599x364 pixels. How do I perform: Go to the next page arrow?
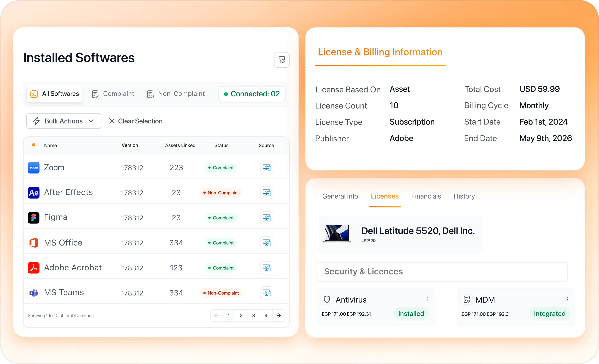tap(279, 315)
